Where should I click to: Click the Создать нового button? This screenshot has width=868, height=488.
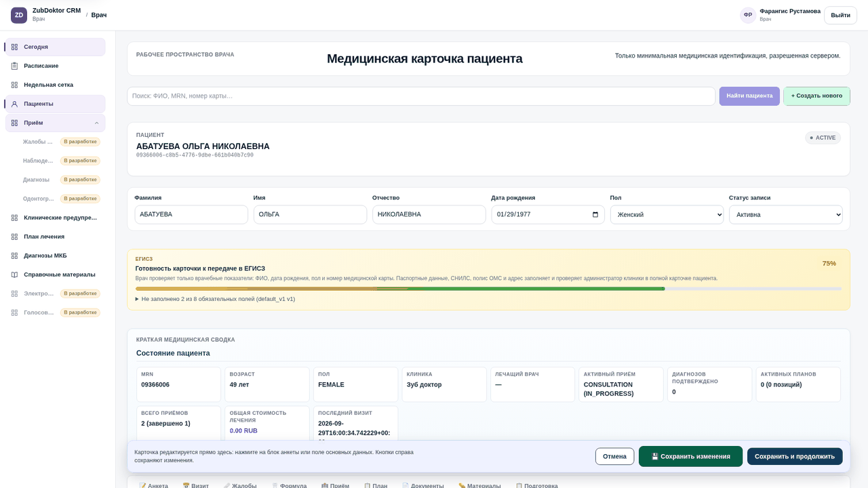click(x=816, y=96)
